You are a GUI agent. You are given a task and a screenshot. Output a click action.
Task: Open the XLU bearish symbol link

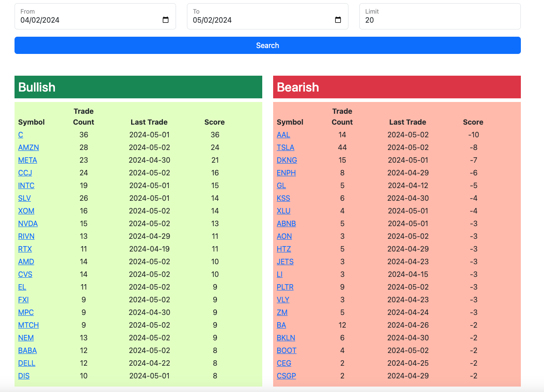tap(284, 211)
